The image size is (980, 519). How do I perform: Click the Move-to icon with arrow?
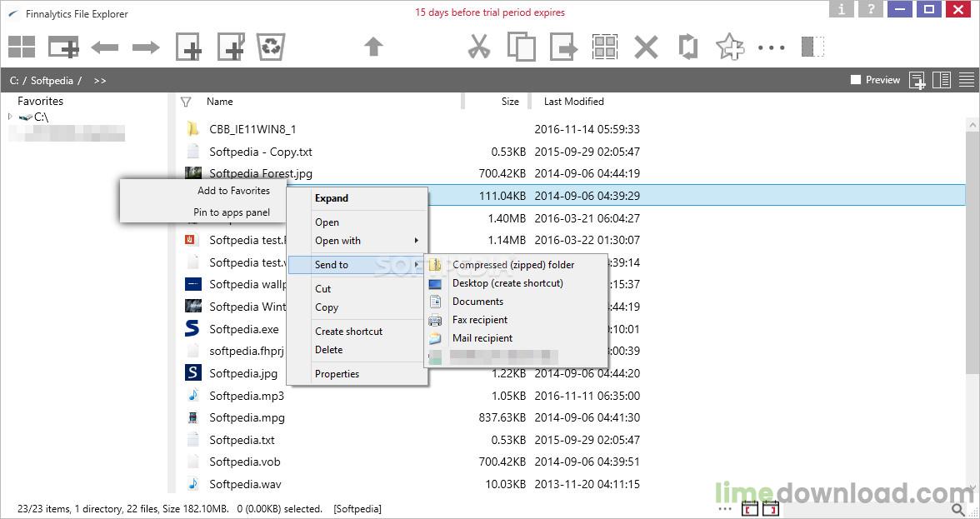click(x=563, y=47)
